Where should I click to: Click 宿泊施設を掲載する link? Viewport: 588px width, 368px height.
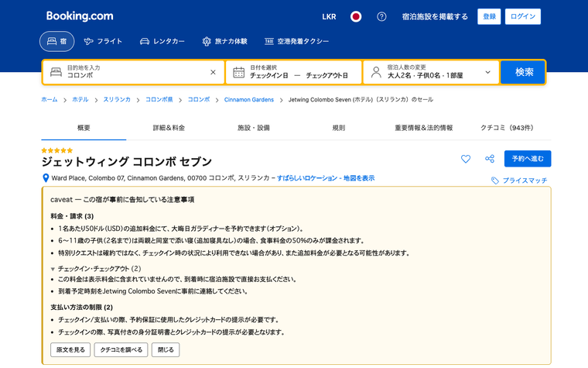[435, 16]
